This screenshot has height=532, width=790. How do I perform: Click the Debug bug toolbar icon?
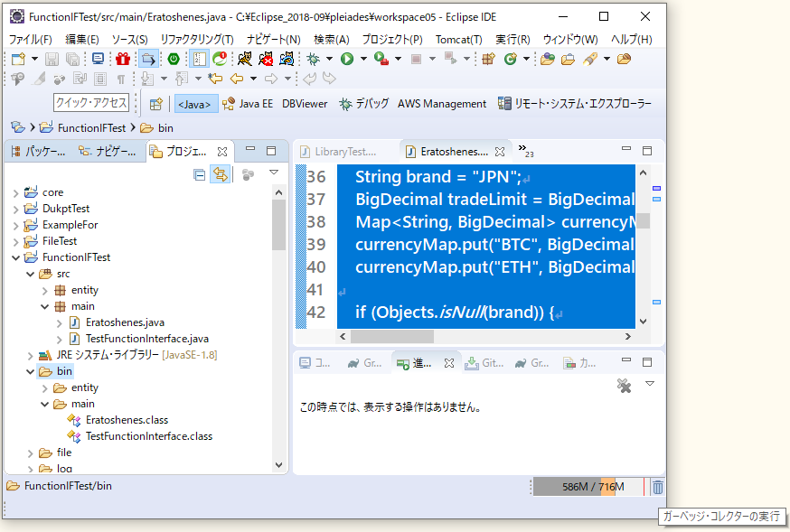(x=314, y=60)
